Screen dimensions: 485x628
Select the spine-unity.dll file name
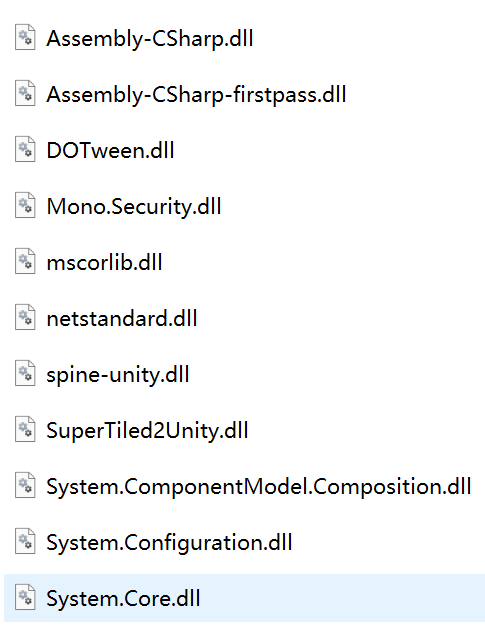(x=118, y=376)
